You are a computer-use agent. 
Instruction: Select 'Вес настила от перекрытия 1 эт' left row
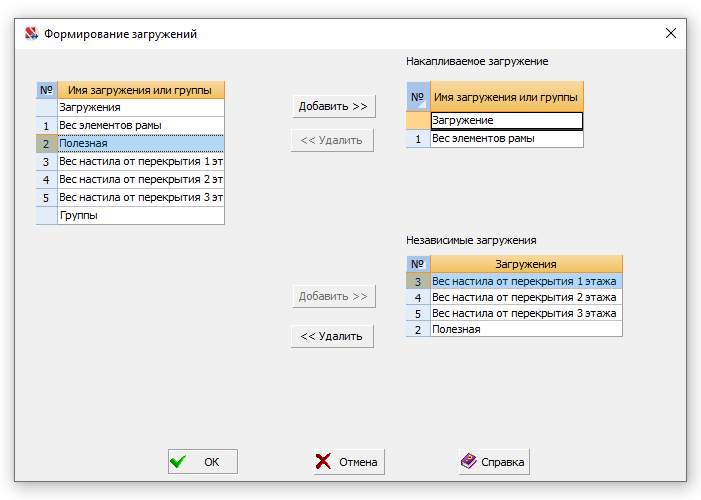click(141, 161)
